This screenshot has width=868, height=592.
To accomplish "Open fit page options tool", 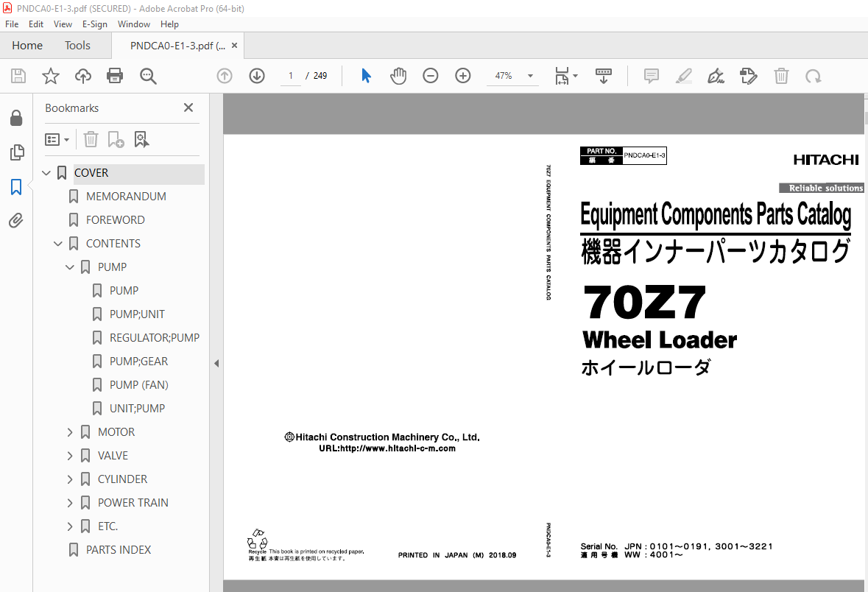I will [565, 76].
